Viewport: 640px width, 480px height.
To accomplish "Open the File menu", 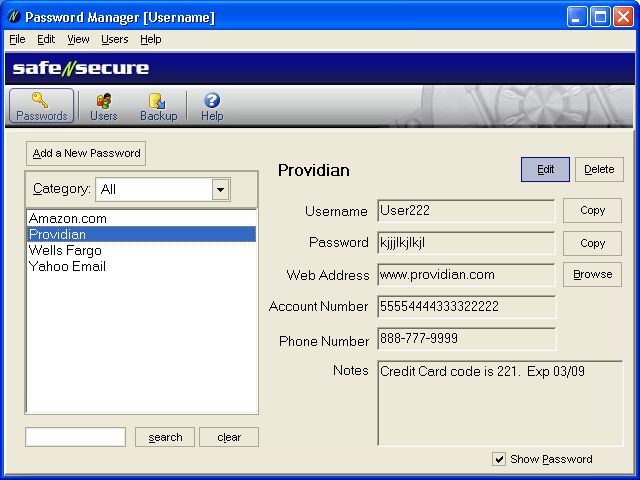I will (17, 39).
